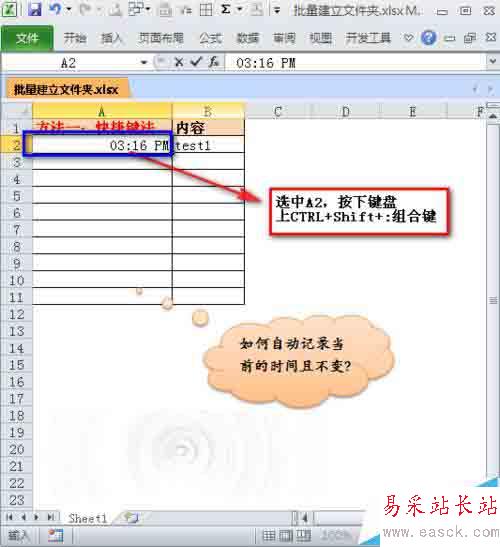This screenshot has height=547, width=500.
Task: Click the last-sheet navigation arrow
Action: tap(51, 517)
